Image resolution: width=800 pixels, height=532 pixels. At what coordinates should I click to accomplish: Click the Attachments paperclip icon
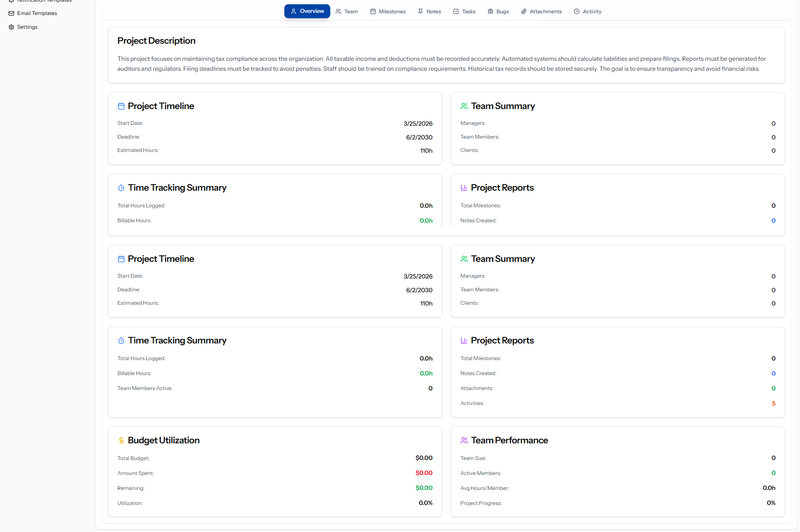tap(524, 12)
